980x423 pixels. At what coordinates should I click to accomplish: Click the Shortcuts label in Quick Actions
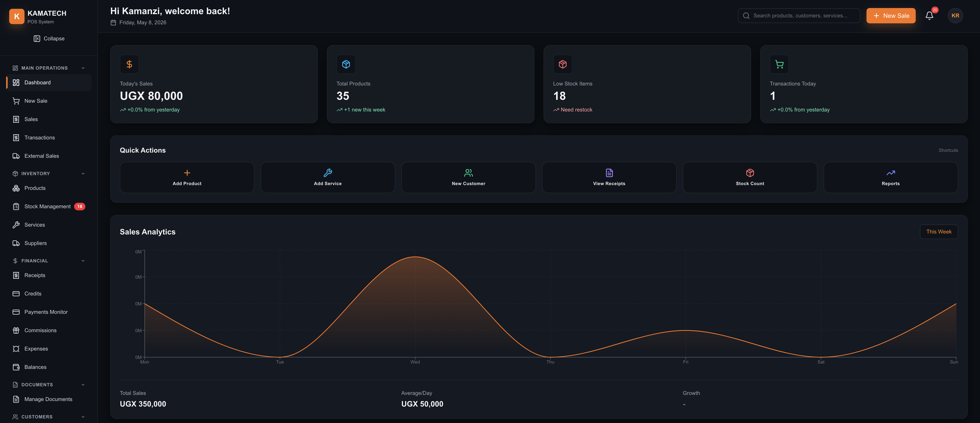click(x=948, y=150)
